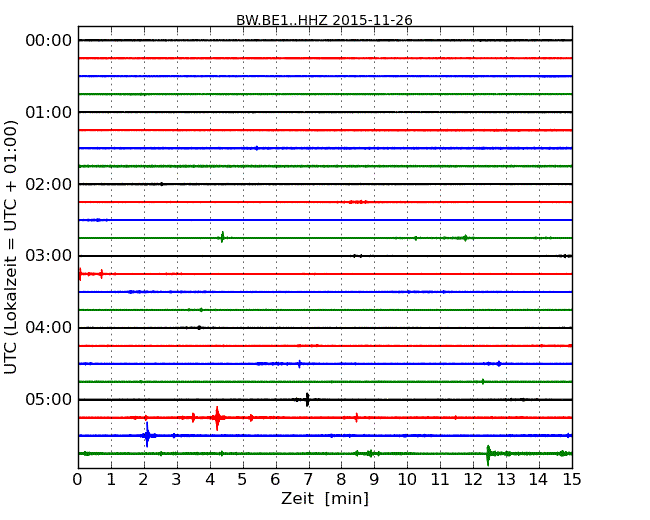This screenshot has width=650, height=520.
Task: Click the 02:00 time label
Action: (x=49, y=184)
